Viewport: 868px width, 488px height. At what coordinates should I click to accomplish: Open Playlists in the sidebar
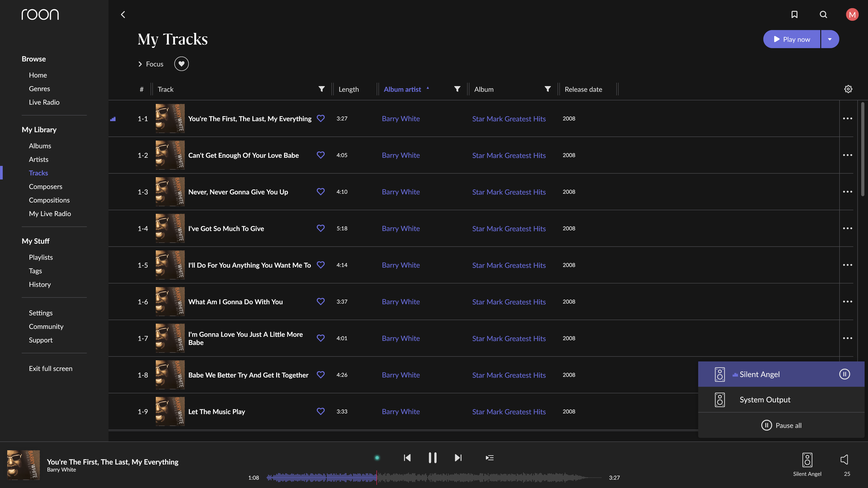(x=41, y=257)
